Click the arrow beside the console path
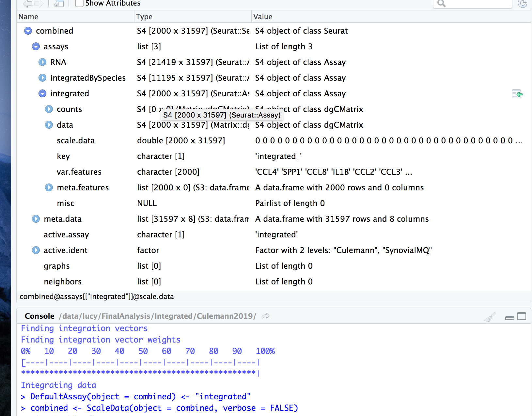The height and width of the screenshot is (416, 532). (x=265, y=316)
